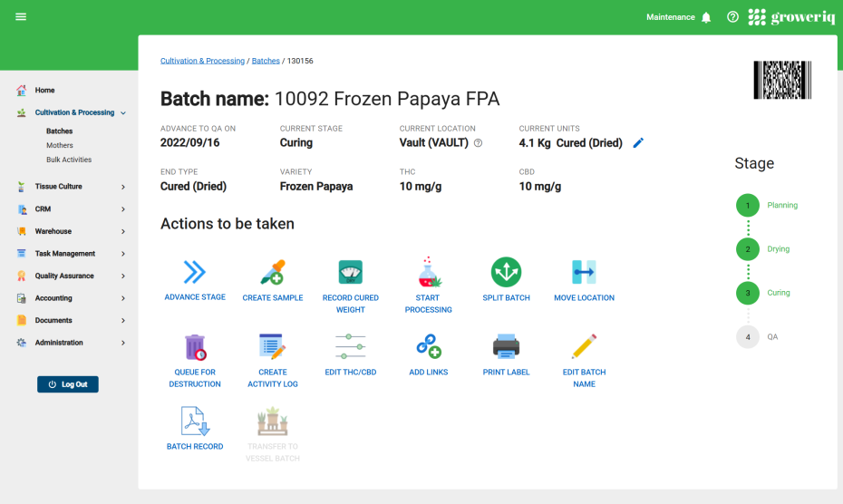Expand the Quality Assurance submenu arrow

tap(123, 276)
